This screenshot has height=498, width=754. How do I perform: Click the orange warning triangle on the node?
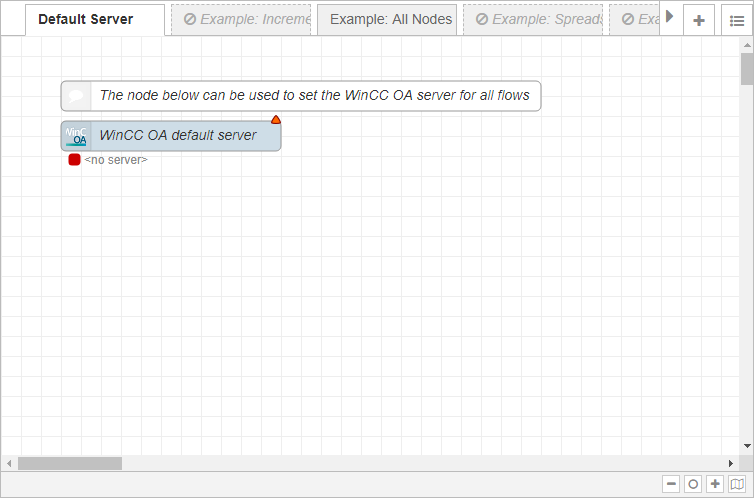[x=276, y=120]
